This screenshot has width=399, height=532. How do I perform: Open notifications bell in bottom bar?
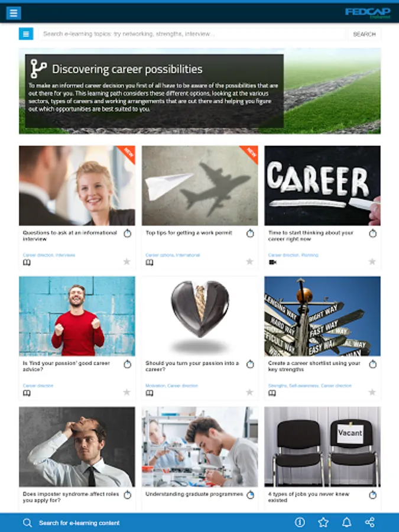point(346,522)
